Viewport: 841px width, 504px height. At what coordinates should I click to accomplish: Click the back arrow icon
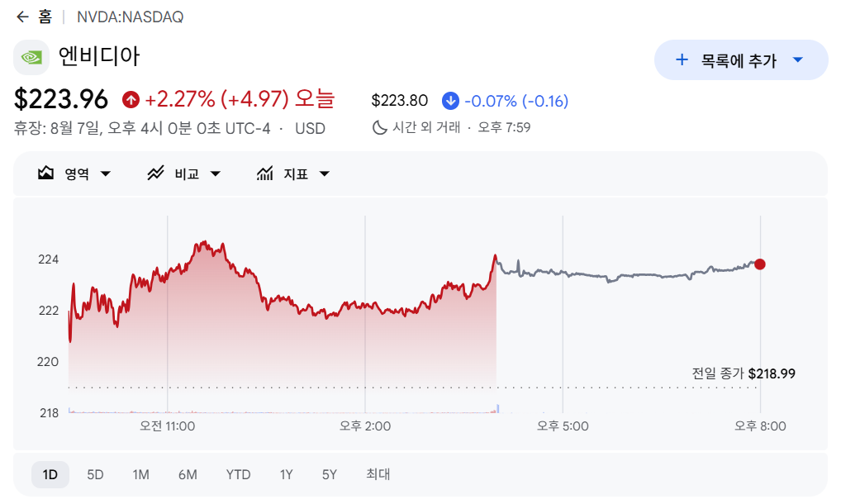click(x=22, y=17)
